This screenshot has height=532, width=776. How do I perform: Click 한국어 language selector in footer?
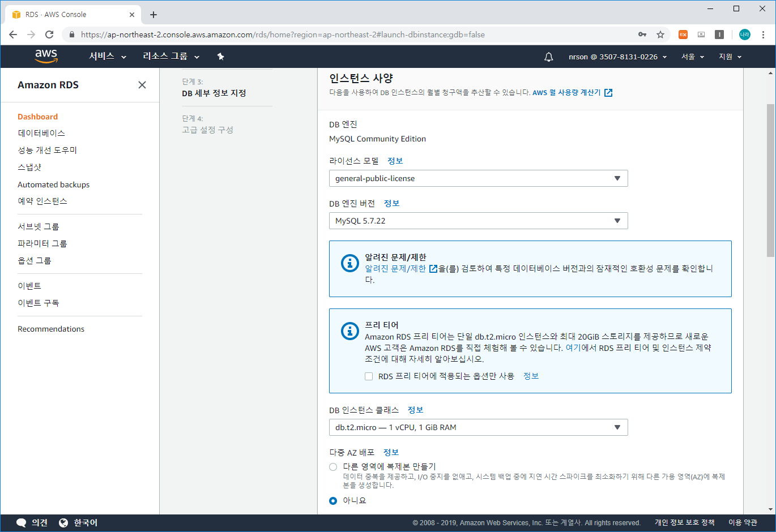click(x=86, y=522)
